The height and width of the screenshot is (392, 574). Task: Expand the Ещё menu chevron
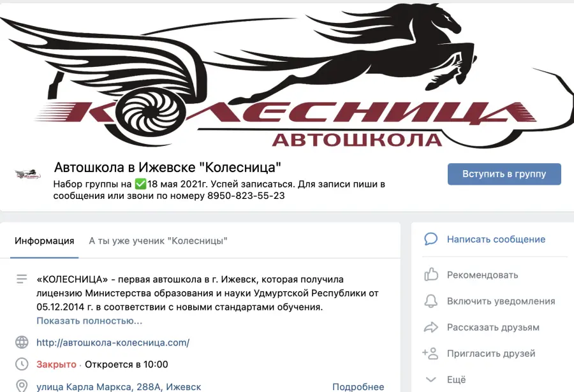[x=431, y=379]
